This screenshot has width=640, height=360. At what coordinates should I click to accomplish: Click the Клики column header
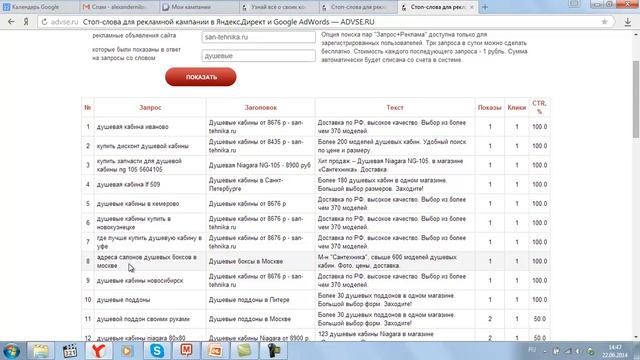click(x=516, y=107)
